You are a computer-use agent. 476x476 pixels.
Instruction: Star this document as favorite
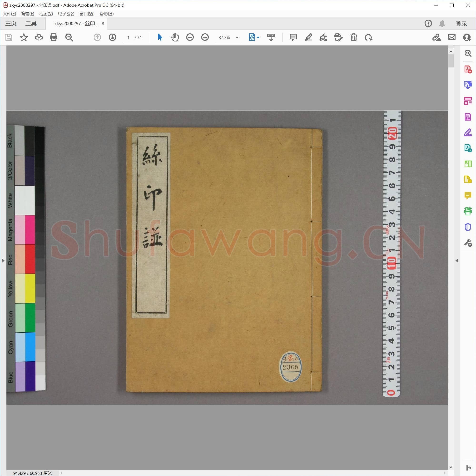[24, 37]
